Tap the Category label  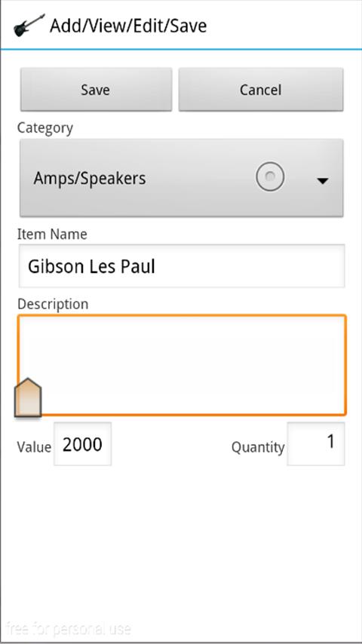[45, 128]
